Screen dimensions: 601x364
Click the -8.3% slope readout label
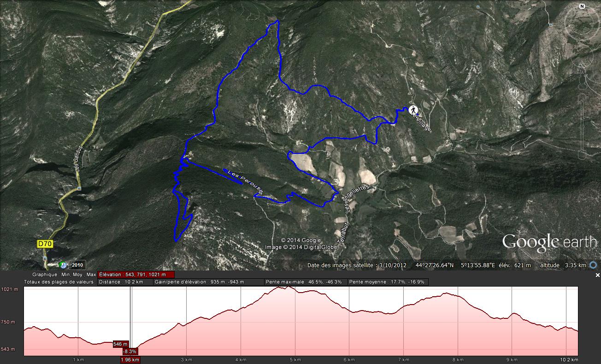click(x=130, y=351)
